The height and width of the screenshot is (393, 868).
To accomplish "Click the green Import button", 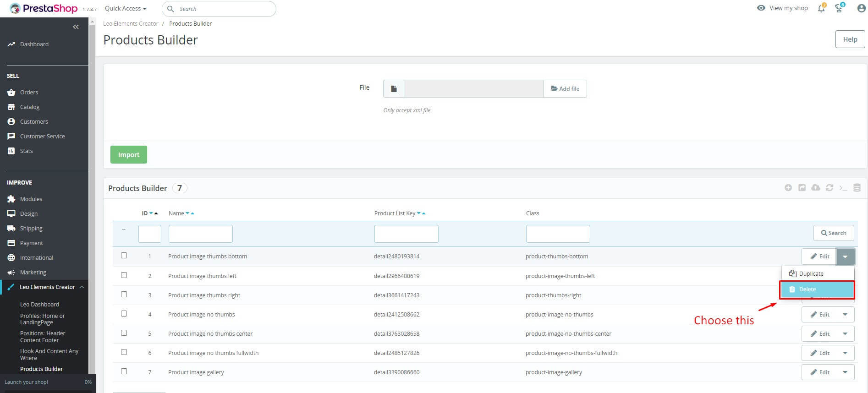I will click(x=129, y=155).
